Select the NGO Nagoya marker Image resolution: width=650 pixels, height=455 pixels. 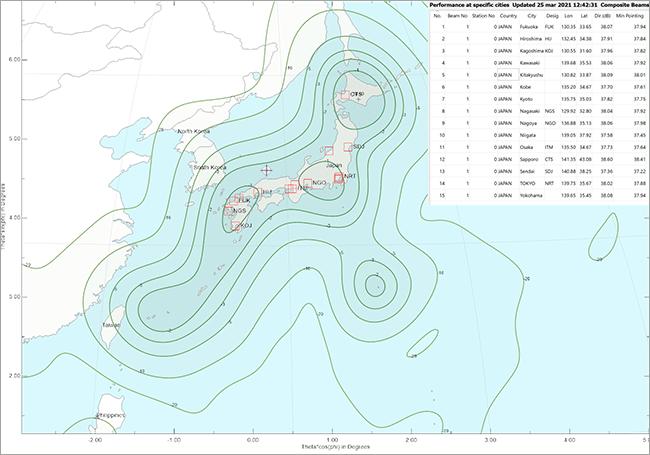pyautogui.click(x=308, y=184)
